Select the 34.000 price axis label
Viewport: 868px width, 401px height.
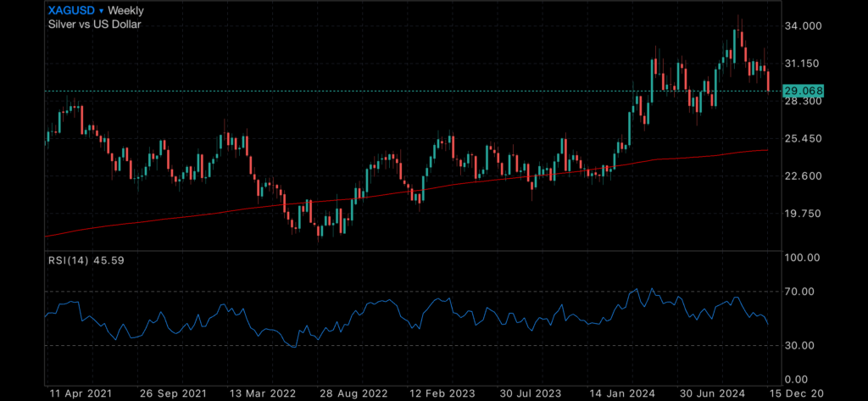coord(804,26)
